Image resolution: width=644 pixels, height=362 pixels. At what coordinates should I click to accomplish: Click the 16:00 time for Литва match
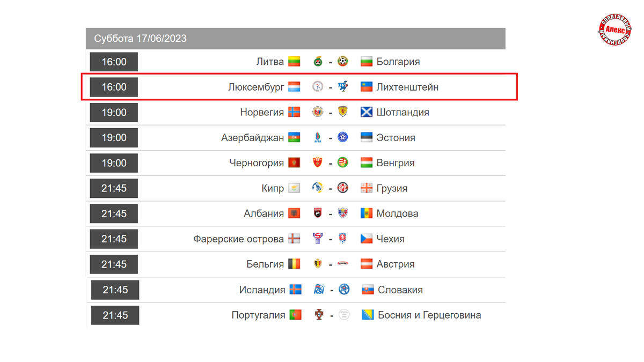click(x=114, y=62)
